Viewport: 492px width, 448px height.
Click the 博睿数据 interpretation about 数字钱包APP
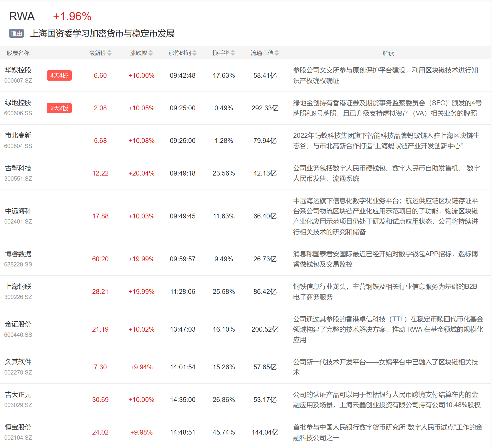(x=386, y=259)
